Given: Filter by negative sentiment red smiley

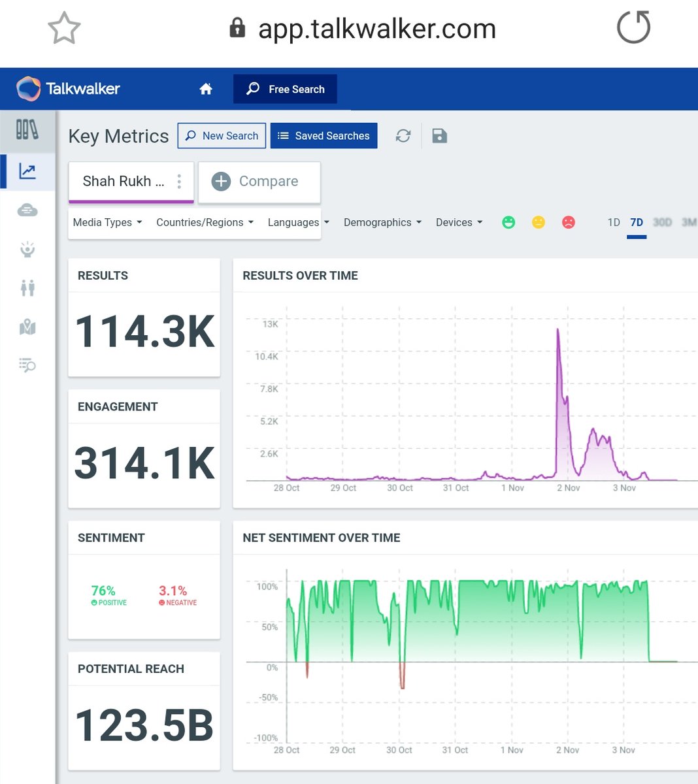Looking at the screenshot, I should pos(569,222).
